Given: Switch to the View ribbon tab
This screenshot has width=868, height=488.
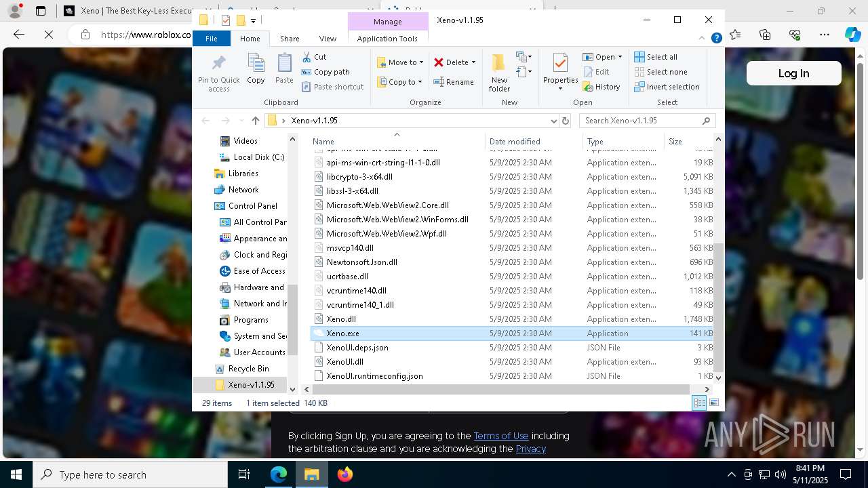Looking at the screenshot, I should click(328, 39).
